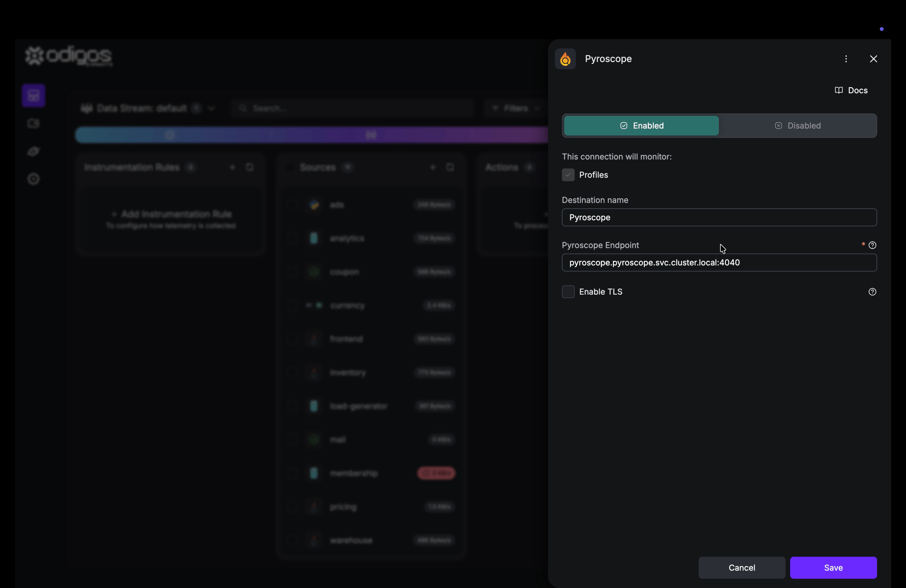Add a new instrumentation rule with plus icon
Image resolution: width=906 pixels, height=588 pixels.
232,167
